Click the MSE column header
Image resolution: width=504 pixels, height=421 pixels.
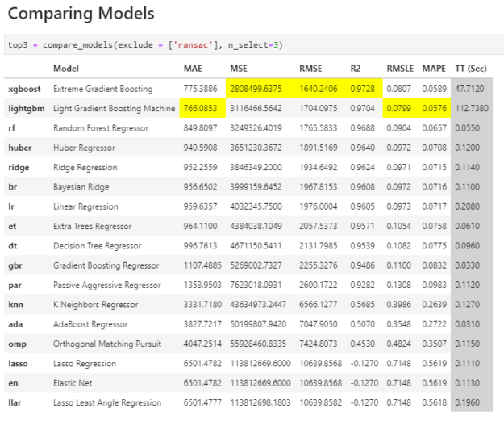tap(239, 69)
